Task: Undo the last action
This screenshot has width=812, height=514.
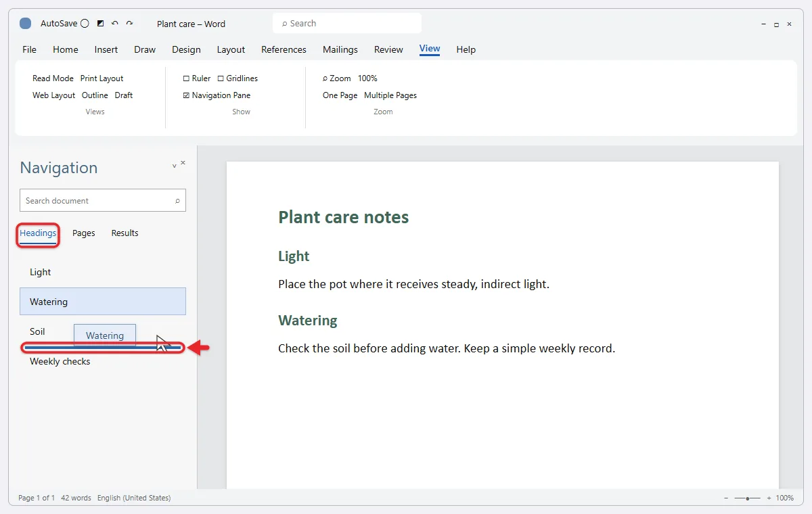Action: click(115, 24)
